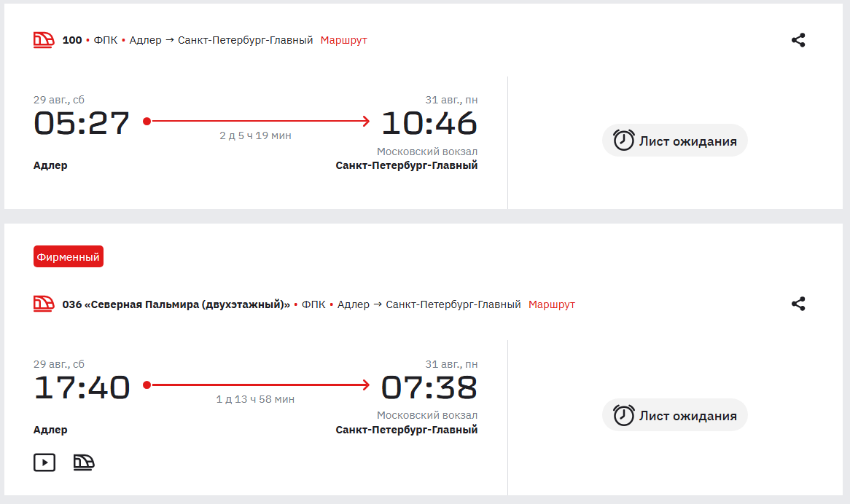Screen dimensions: 850x504
Task: Click Московский вокзал label of train 036
Action: 427,415
